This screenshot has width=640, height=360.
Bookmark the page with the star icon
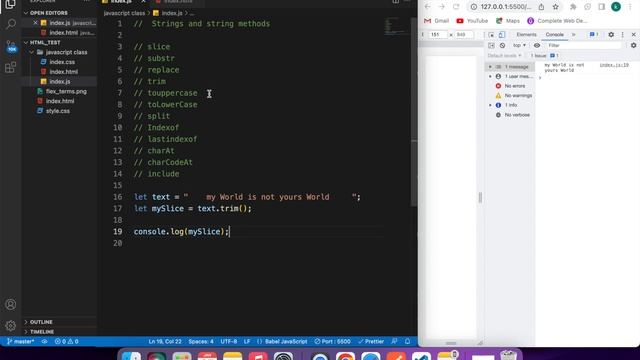(x=556, y=7)
